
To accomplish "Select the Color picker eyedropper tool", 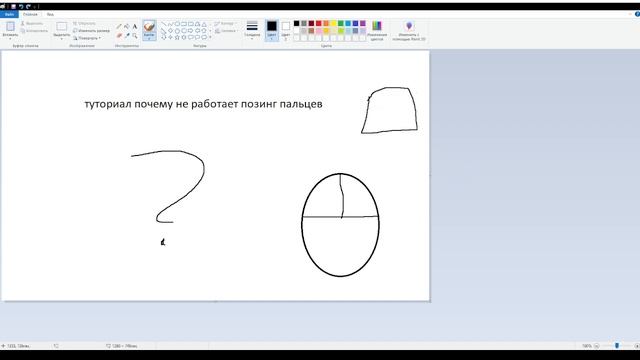I will pyautogui.click(x=127, y=36).
